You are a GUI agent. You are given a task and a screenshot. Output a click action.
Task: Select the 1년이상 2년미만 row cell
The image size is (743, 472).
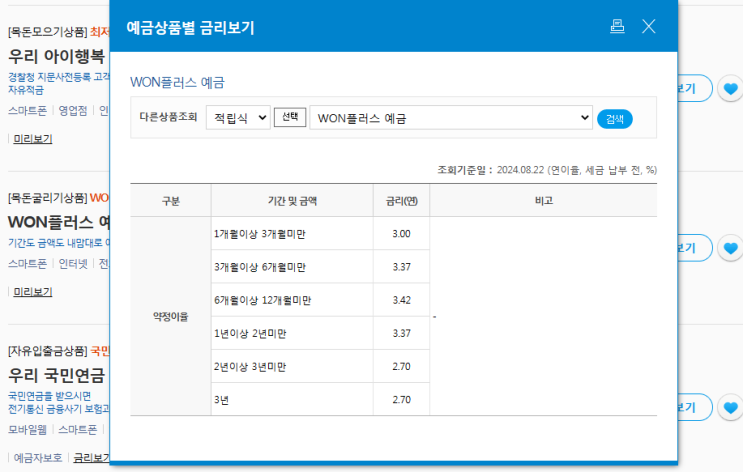coord(292,333)
